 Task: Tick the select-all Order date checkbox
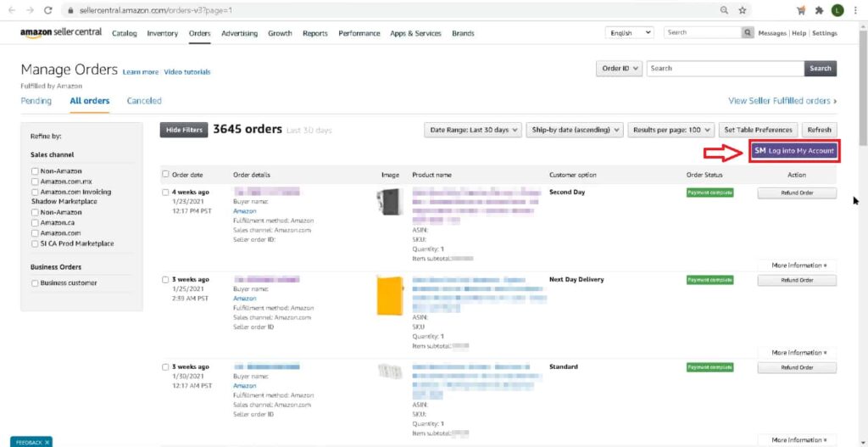tap(165, 175)
